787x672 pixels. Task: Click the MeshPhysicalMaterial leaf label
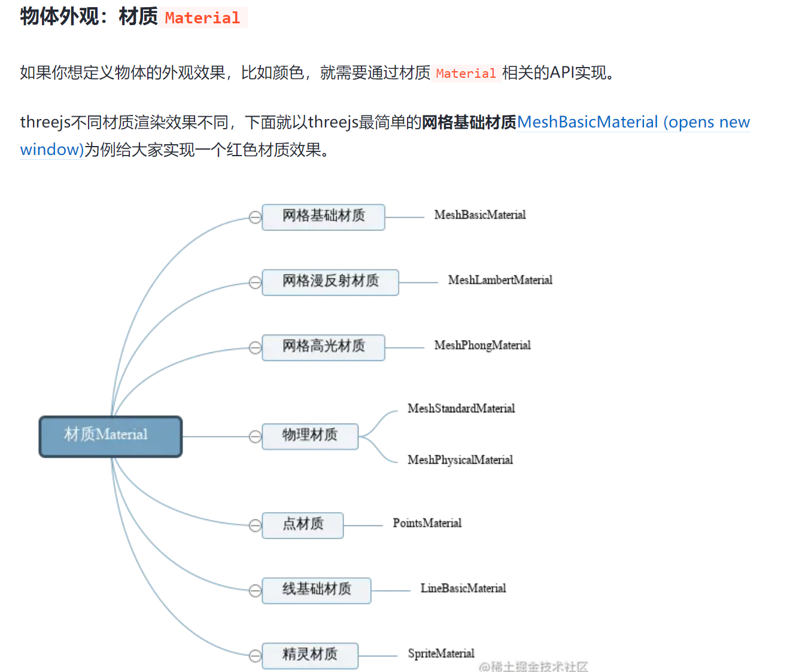(x=460, y=460)
